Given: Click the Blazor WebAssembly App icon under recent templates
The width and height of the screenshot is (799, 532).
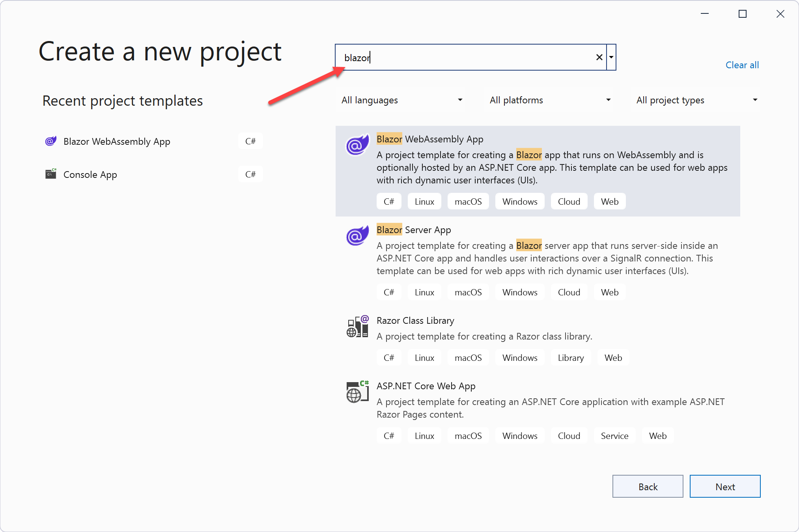Looking at the screenshot, I should click(50, 141).
